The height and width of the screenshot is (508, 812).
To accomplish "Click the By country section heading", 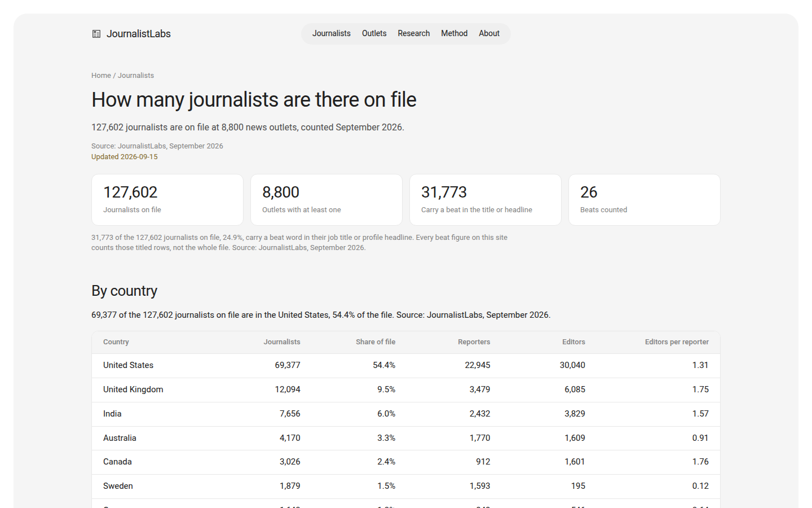I will point(125,291).
